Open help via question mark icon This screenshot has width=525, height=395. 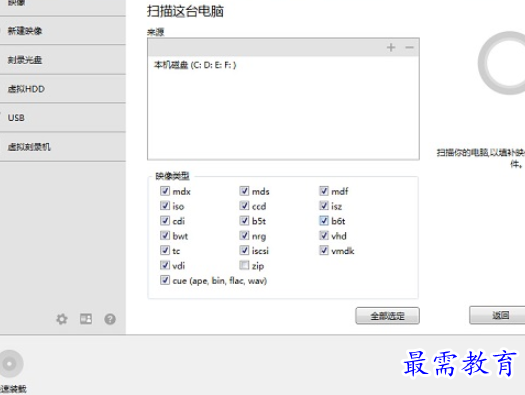pyautogui.click(x=110, y=319)
